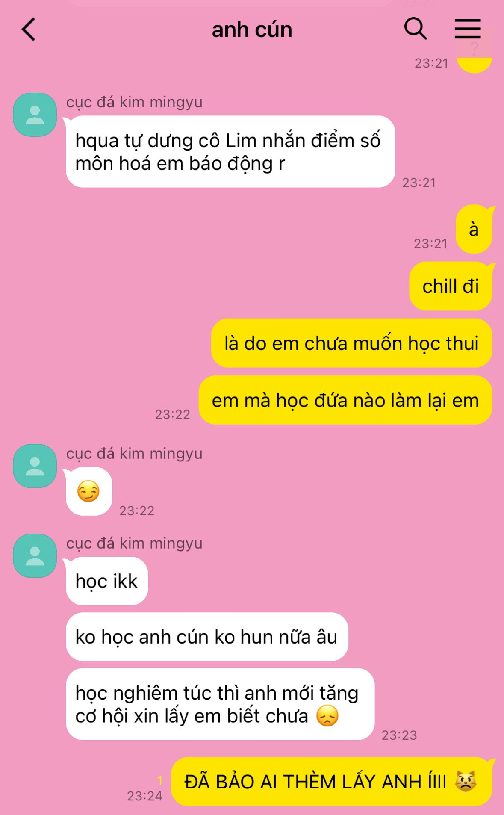Select the 'học ikk' message bubble

click(x=107, y=581)
